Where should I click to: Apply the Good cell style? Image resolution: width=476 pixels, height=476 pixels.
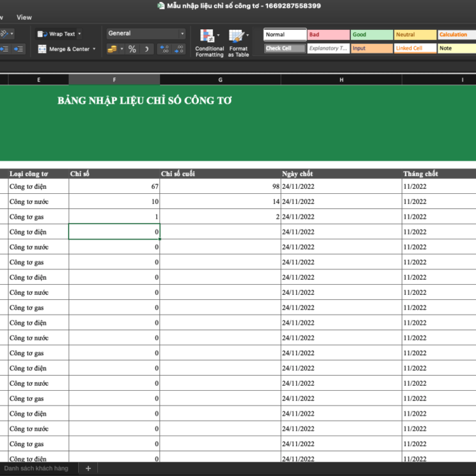pos(372,34)
